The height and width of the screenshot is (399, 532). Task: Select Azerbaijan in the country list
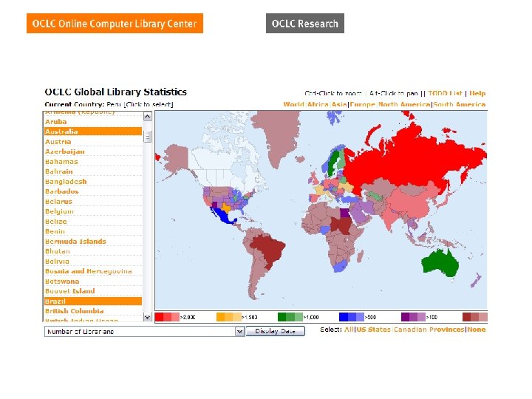(x=93, y=151)
